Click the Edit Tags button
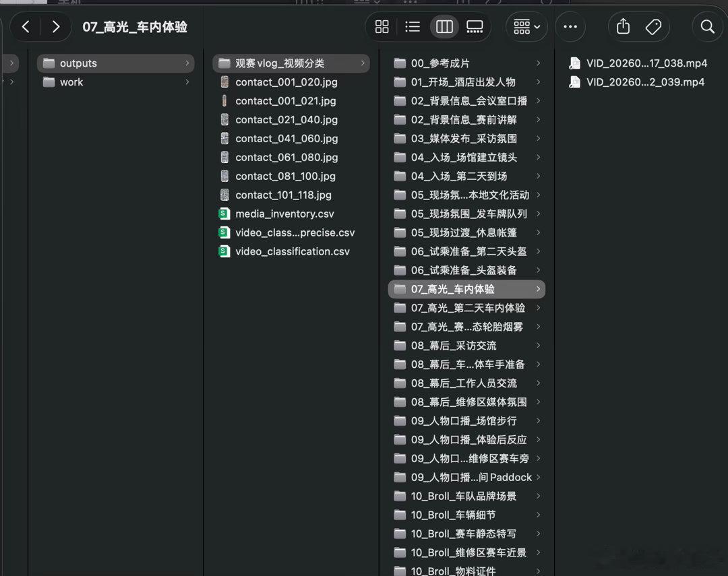Image resolution: width=728 pixels, height=576 pixels. [653, 27]
